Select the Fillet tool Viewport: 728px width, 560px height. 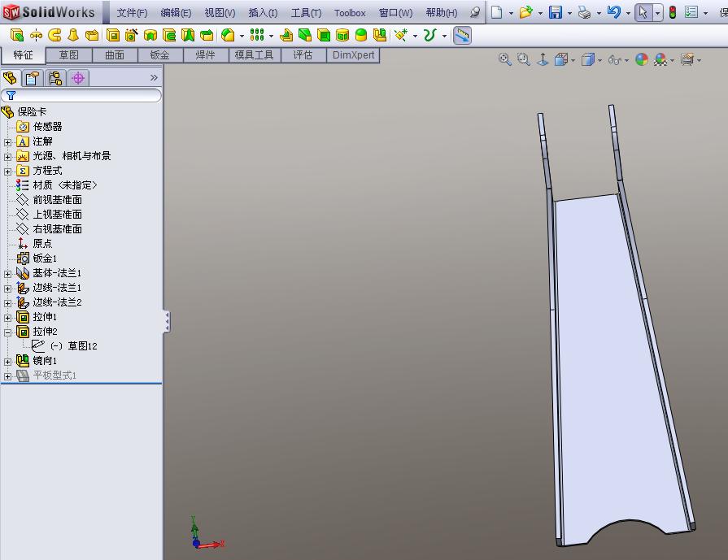[x=228, y=35]
